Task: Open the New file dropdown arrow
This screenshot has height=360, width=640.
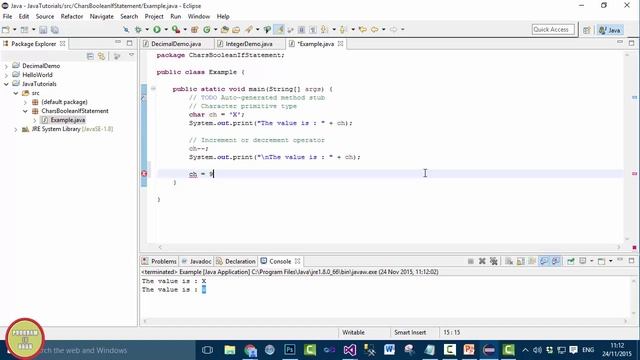Action: click(x=14, y=29)
